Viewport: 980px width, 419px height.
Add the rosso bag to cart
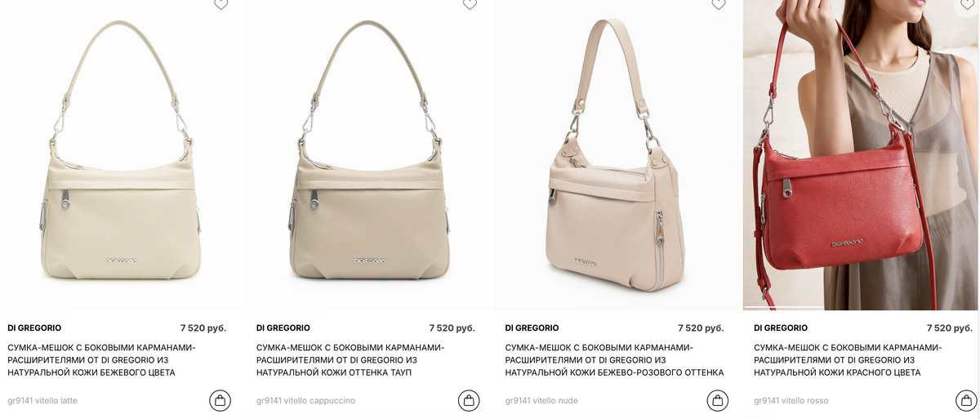pyautogui.click(x=966, y=400)
